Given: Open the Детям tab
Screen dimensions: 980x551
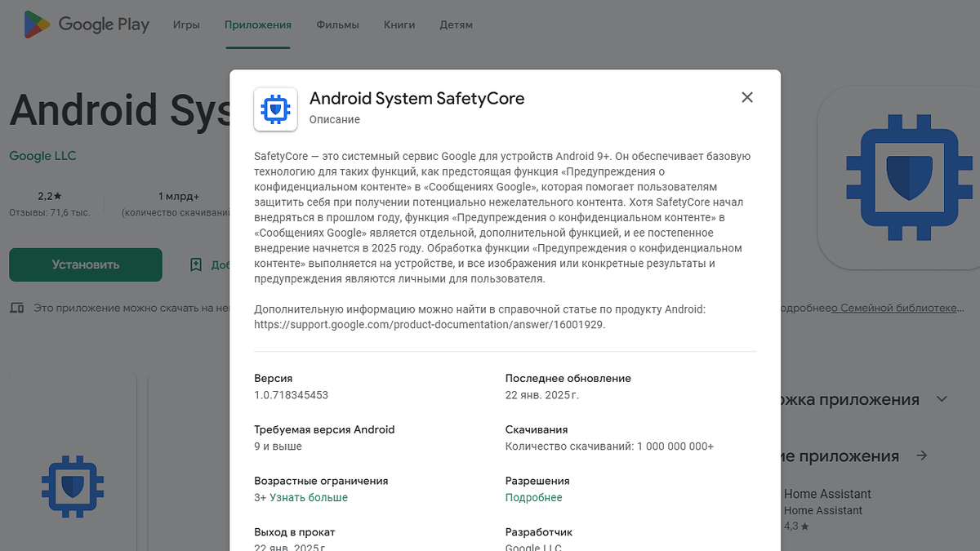Looking at the screenshot, I should (x=456, y=24).
